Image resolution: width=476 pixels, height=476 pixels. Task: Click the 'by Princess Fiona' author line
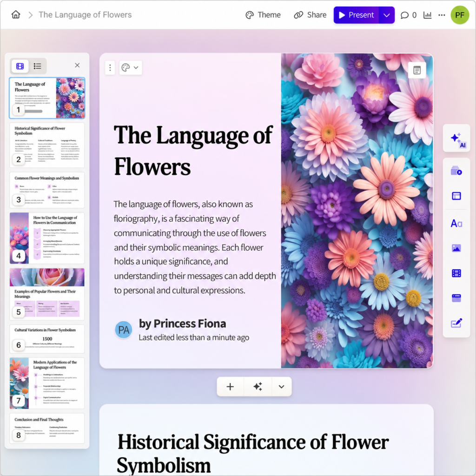(x=182, y=324)
